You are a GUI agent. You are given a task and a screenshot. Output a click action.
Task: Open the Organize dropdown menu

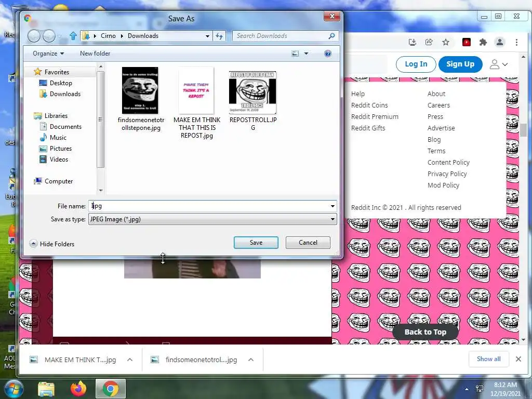(48, 54)
